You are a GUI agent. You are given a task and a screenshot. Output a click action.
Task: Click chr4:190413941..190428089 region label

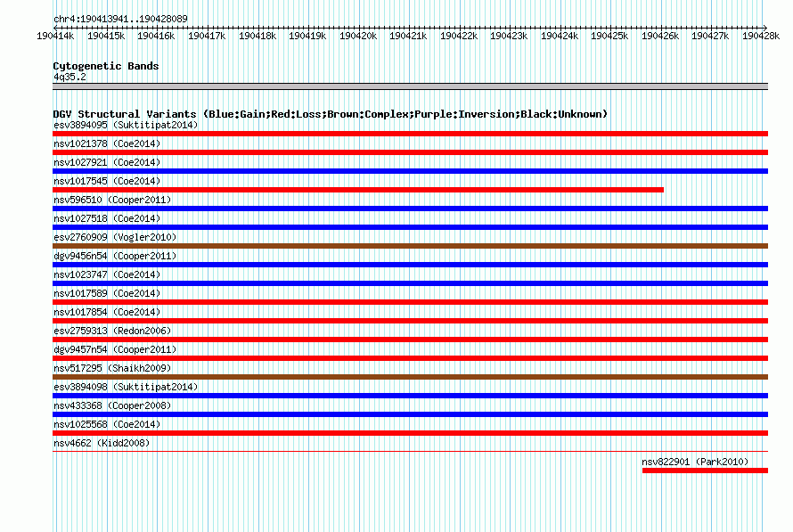pos(120,19)
